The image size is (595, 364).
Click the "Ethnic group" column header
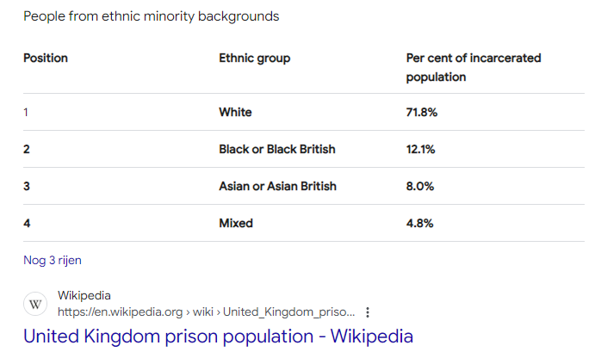(255, 59)
